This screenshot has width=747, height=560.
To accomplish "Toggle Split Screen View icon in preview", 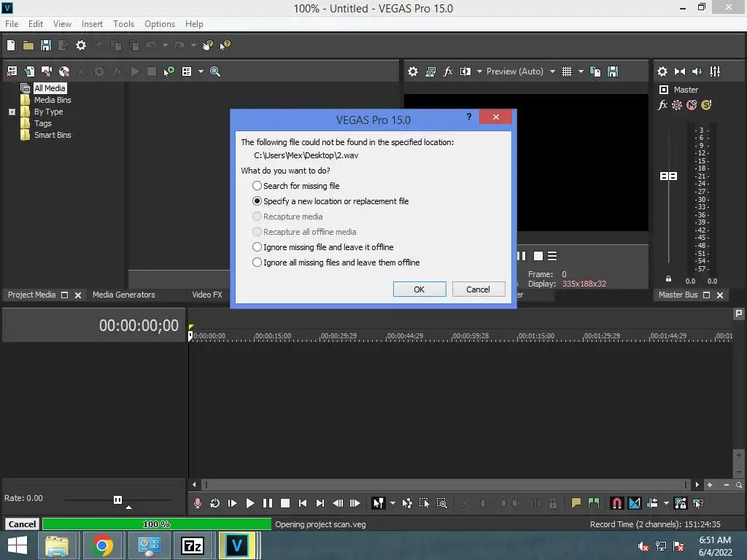I will (x=465, y=71).
